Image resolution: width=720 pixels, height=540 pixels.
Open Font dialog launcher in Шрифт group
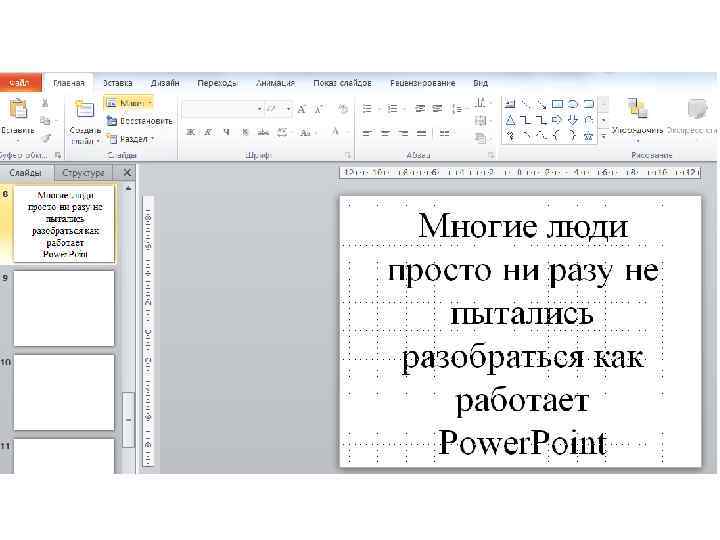coord(348,155)
